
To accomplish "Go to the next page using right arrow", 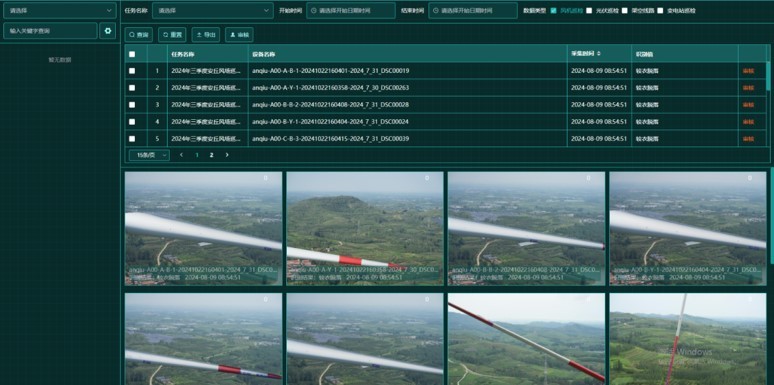I will click(227, 155).
